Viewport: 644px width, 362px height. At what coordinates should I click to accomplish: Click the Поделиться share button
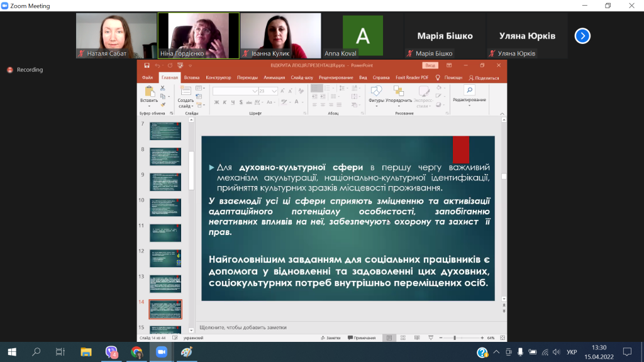(x=484, y=78)
